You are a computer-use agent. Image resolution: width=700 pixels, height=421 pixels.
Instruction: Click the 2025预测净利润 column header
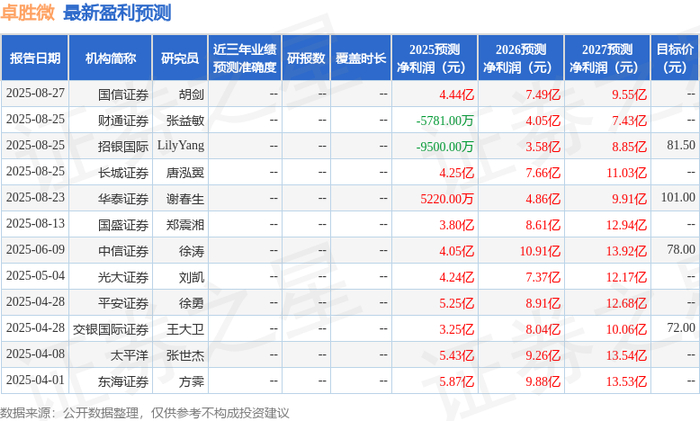pyautogui.click(x=434, y=58)
